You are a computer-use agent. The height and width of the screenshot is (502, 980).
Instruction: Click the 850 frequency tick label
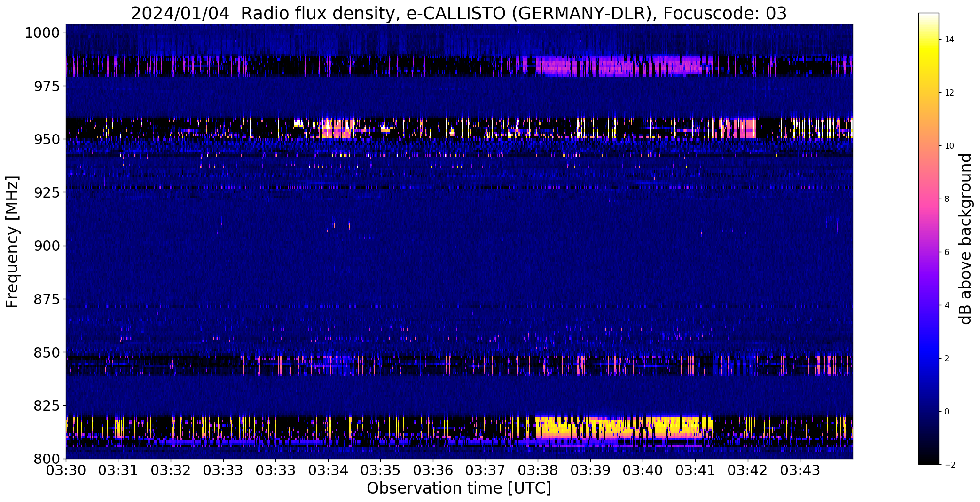[47, 352]
